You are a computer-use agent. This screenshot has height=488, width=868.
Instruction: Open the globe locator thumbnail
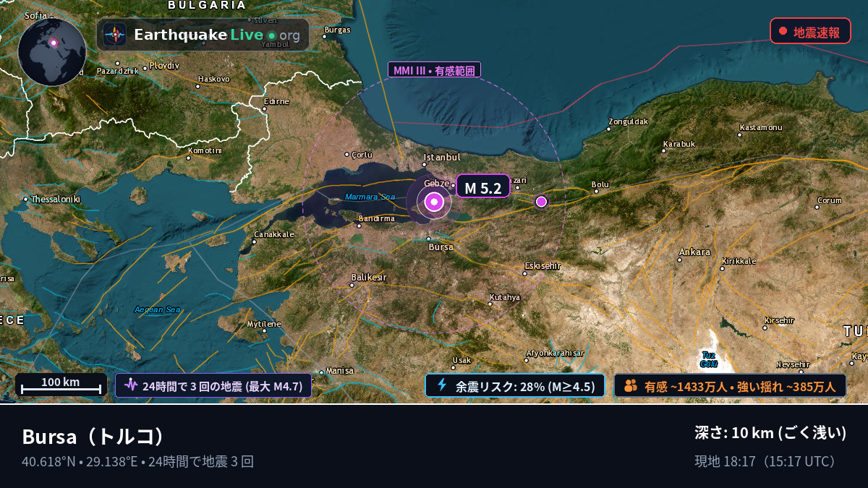pos(52,52)
